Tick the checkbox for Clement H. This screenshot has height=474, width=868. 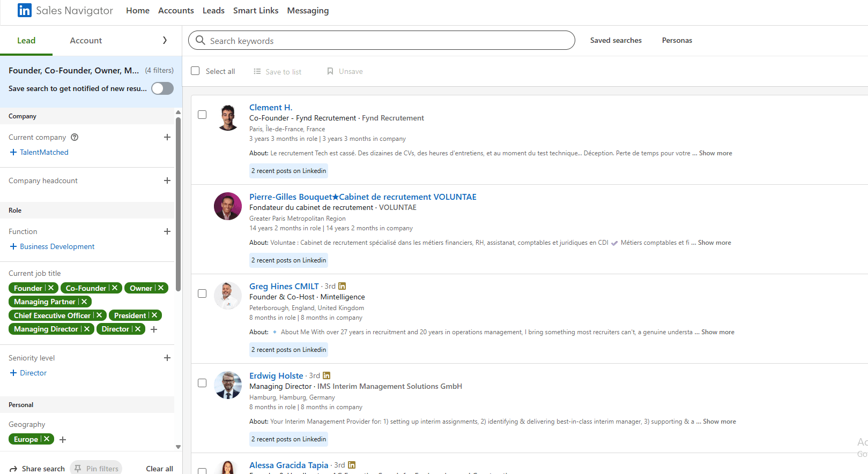202,115
